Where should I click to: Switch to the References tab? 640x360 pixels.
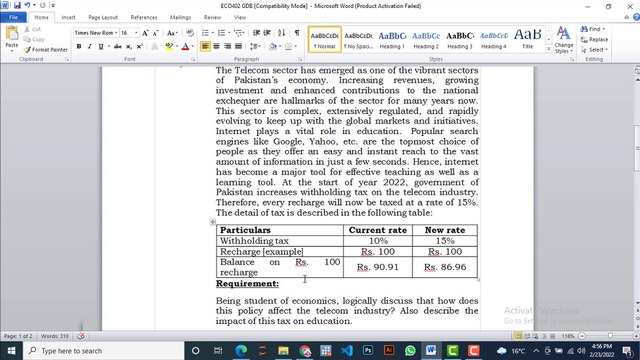pyautogui.click(x=144, y=17)
